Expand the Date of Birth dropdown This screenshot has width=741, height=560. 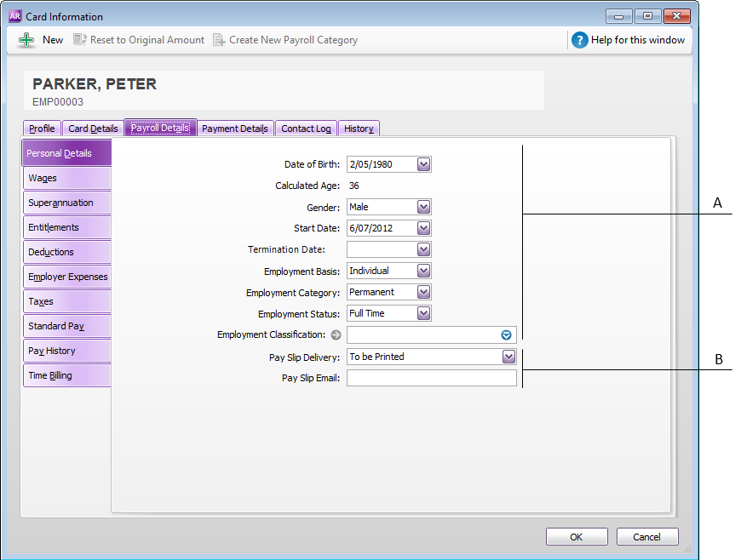[x=424, y=164]
